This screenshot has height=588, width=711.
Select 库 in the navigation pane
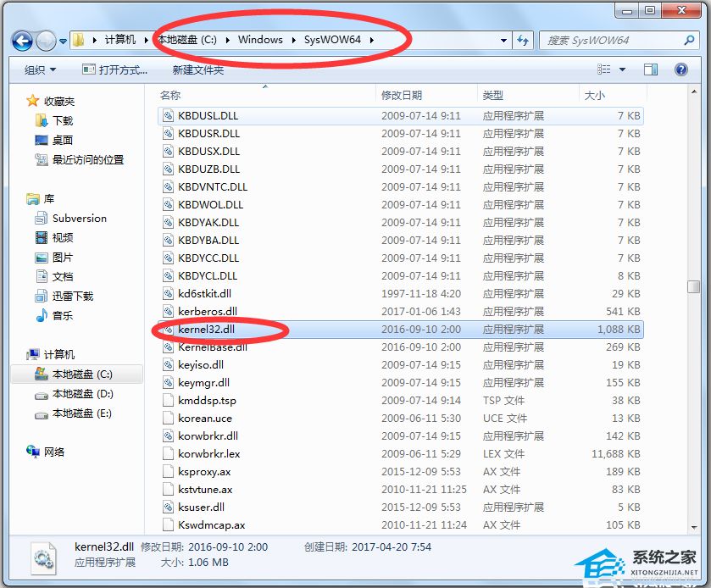[x=49, y=198]
